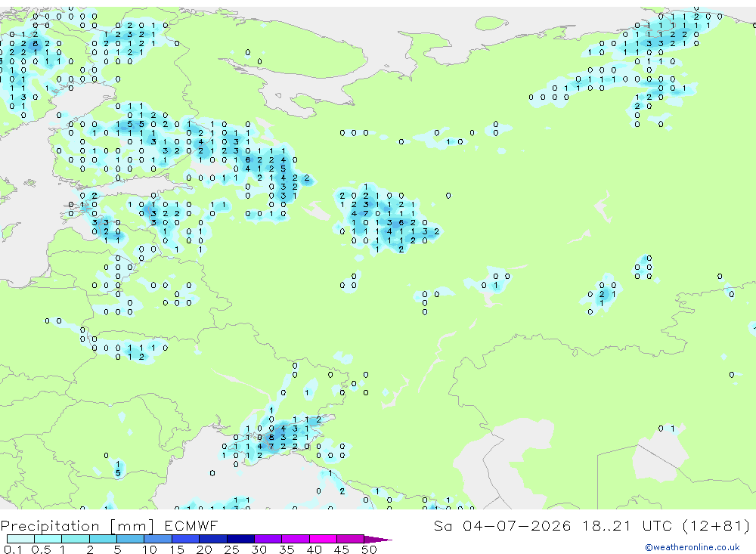Viewport: 756px width, 554px height.
Task: Click the 5–10 mm light blue legend swatch
Action: click(131, 539)
